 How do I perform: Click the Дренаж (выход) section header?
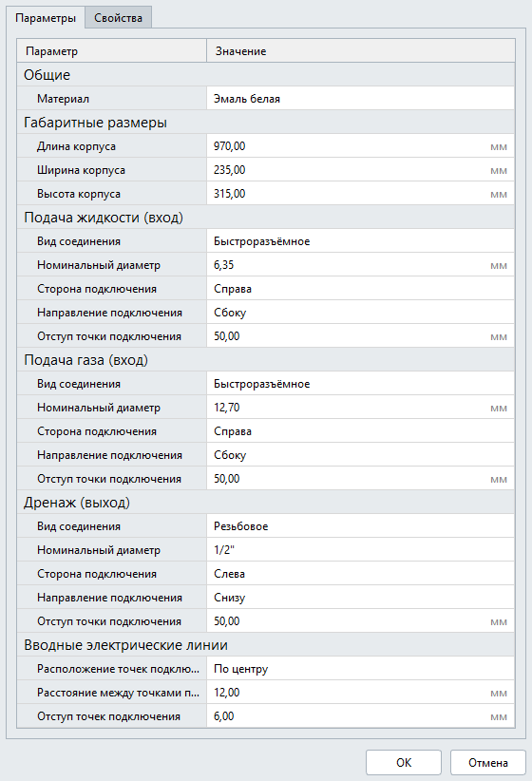pos(265,503)
